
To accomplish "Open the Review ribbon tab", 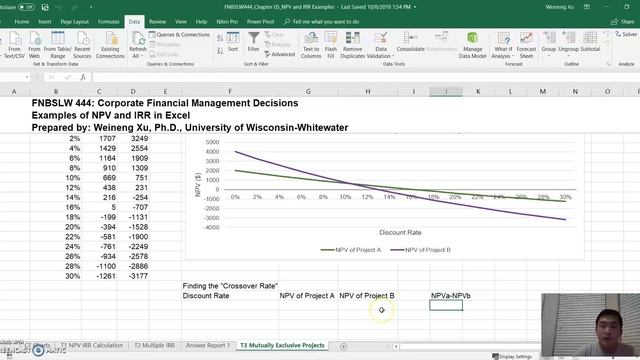I will [x=158, y=22].
